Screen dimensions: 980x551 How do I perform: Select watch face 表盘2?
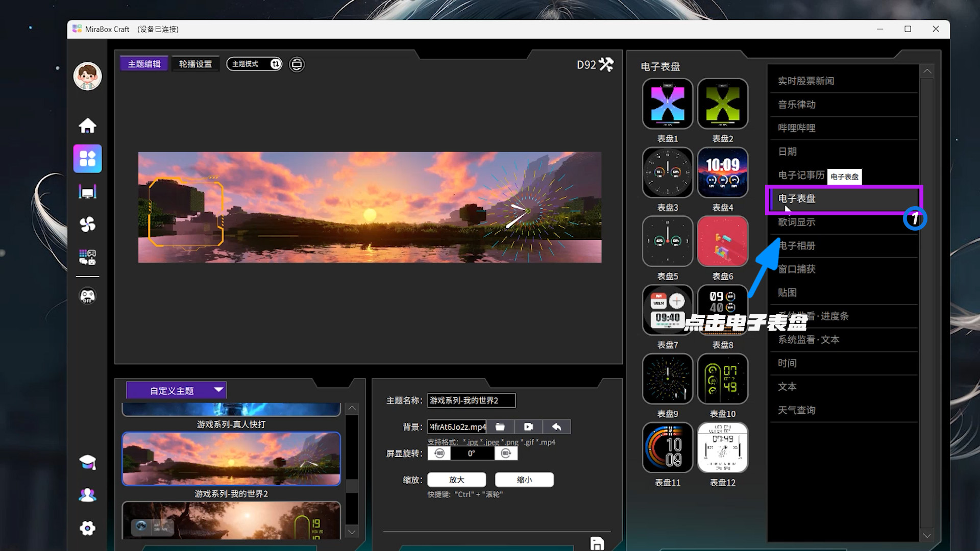723,104
